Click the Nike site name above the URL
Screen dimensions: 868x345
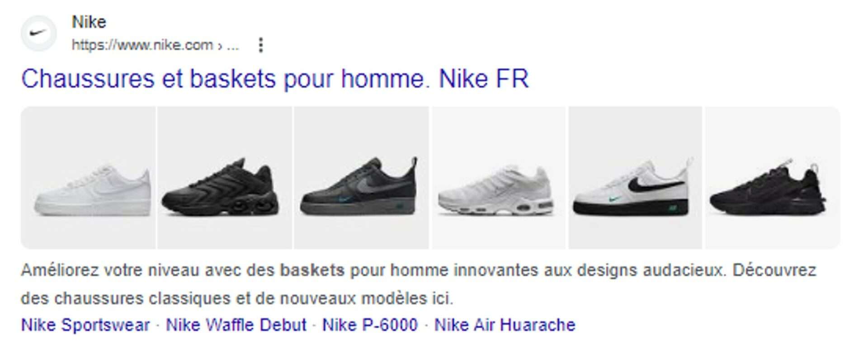coord(89,22)
